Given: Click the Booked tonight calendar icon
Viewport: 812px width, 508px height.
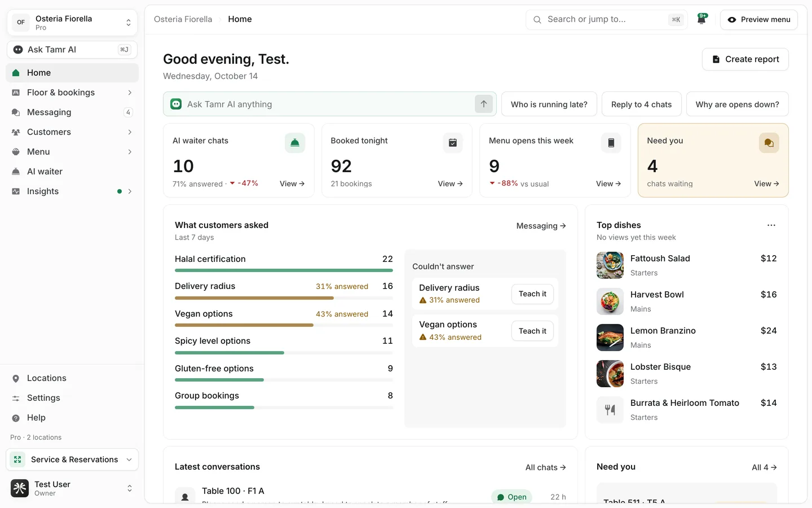Looking at the screenshot, I should pos(453,143).
